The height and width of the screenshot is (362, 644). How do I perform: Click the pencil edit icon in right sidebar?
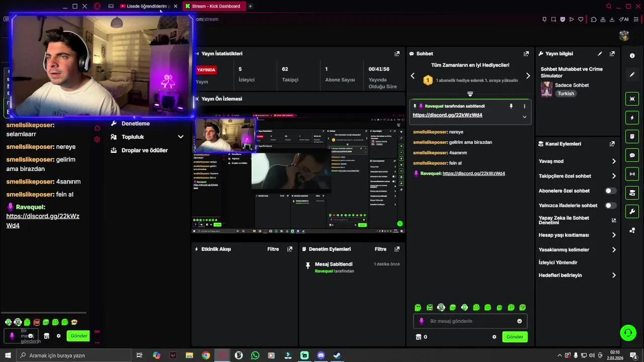point(632,74)
